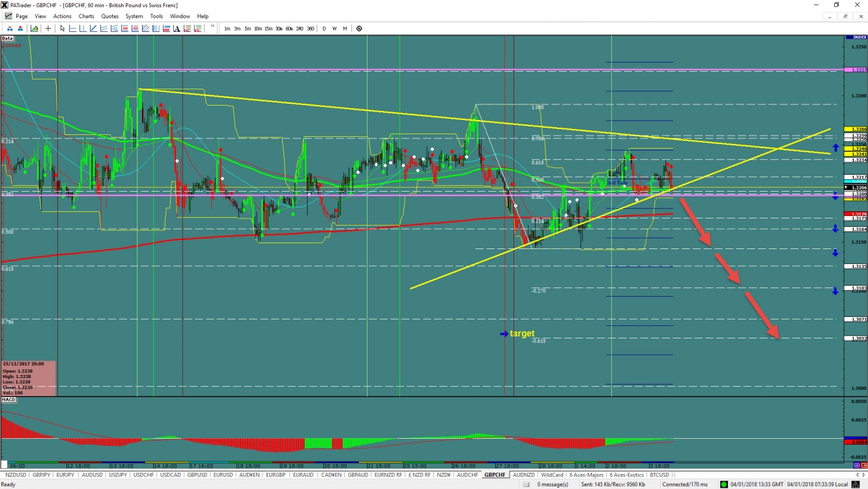The height and width of the screenshot is (489, 868).
Task: Expand hidden toolbar items with double chevron
Action: 212,26
